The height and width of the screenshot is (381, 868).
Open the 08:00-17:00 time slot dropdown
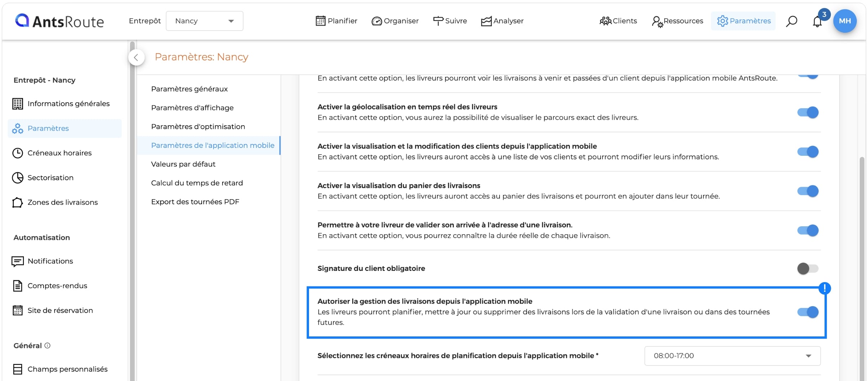click(x=733, y=356)
